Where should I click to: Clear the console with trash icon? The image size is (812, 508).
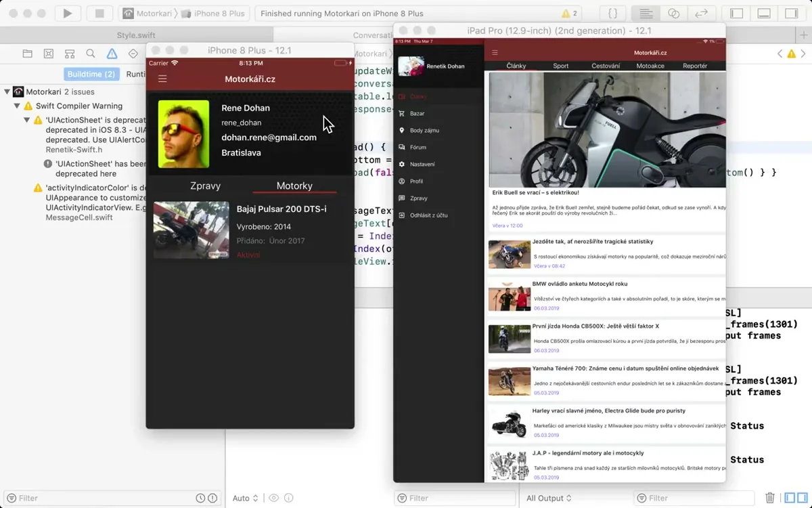770,498
